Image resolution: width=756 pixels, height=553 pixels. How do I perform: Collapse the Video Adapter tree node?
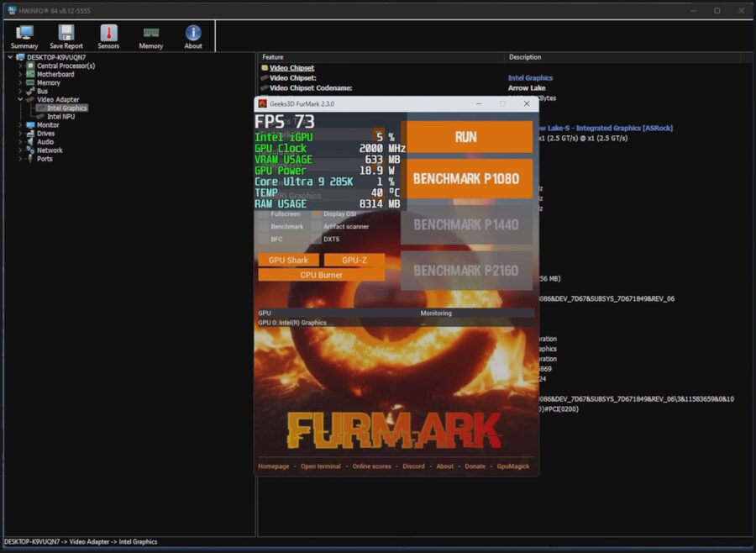point(21,99)
